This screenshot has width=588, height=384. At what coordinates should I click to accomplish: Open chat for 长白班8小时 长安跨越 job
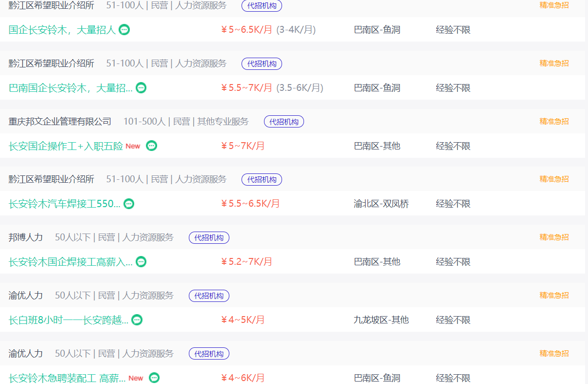(137, 320)
